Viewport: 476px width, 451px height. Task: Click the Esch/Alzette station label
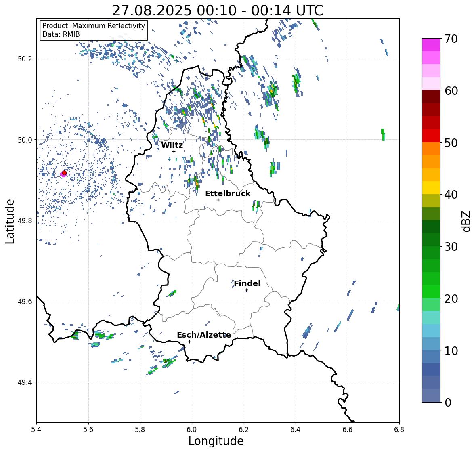pos(204,335)
